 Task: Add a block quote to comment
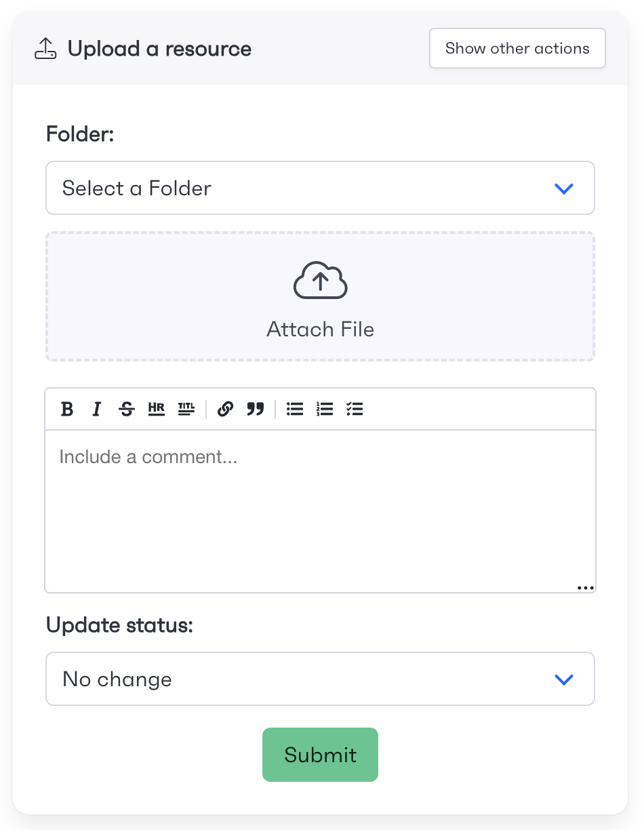point(255,409)
